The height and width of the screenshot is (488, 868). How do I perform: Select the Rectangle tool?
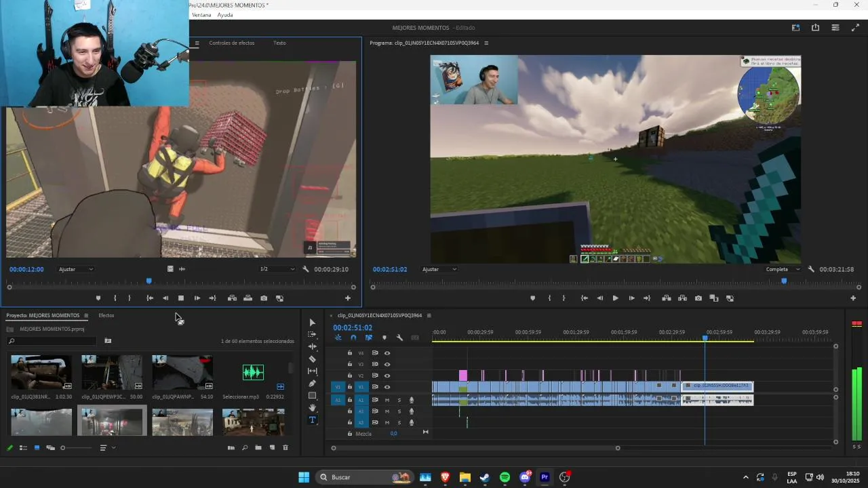point(312,395)
